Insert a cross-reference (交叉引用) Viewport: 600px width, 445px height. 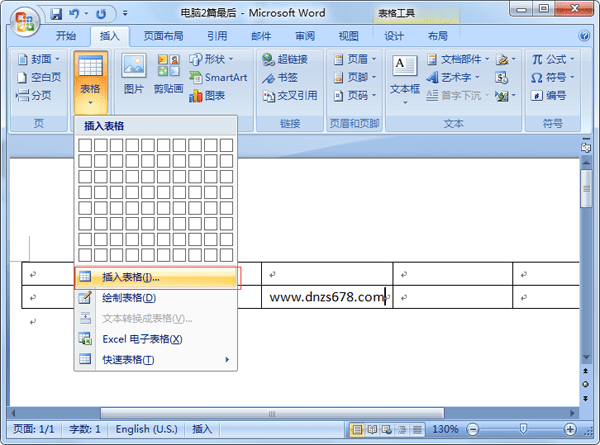(290, 95)
